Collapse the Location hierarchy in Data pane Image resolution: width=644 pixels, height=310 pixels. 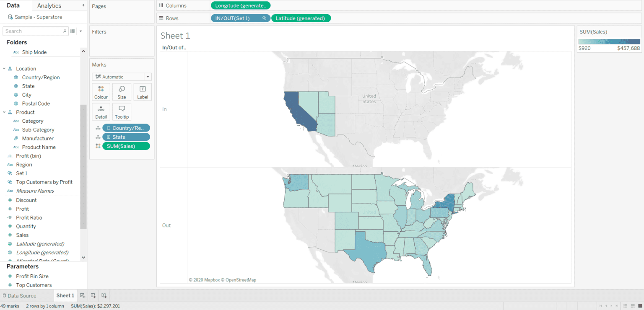[x=5, y=69]
